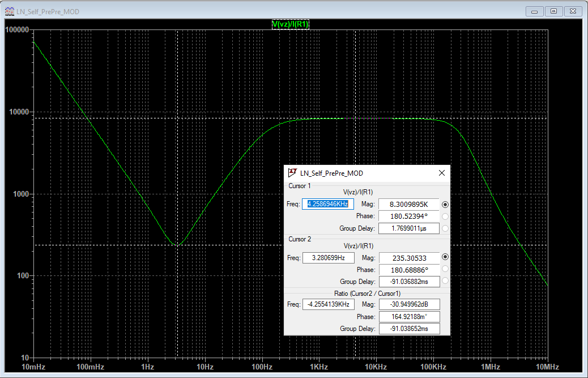The width and height of the screenshot is (588, 378).
Task: Click Ratio Freq value -4.2554139KHz
Action: pos(329,304)
